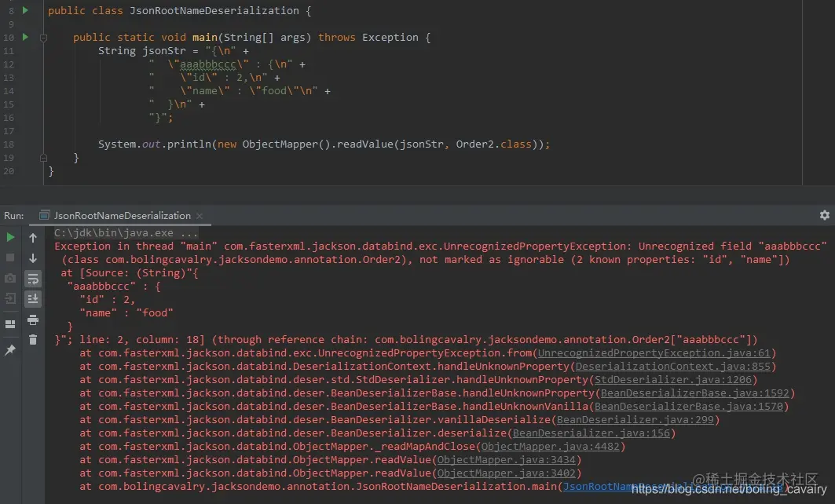Toggle soft-wrap in the console

[x=33, y=279]
